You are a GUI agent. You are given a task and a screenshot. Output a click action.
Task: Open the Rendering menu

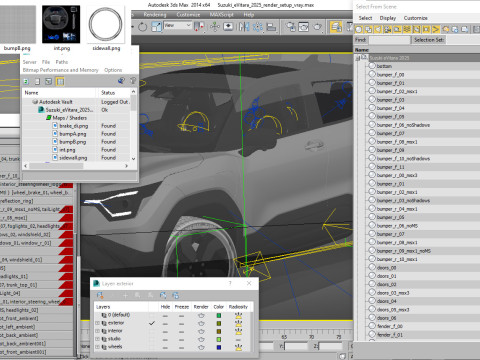tap(155, 15)
